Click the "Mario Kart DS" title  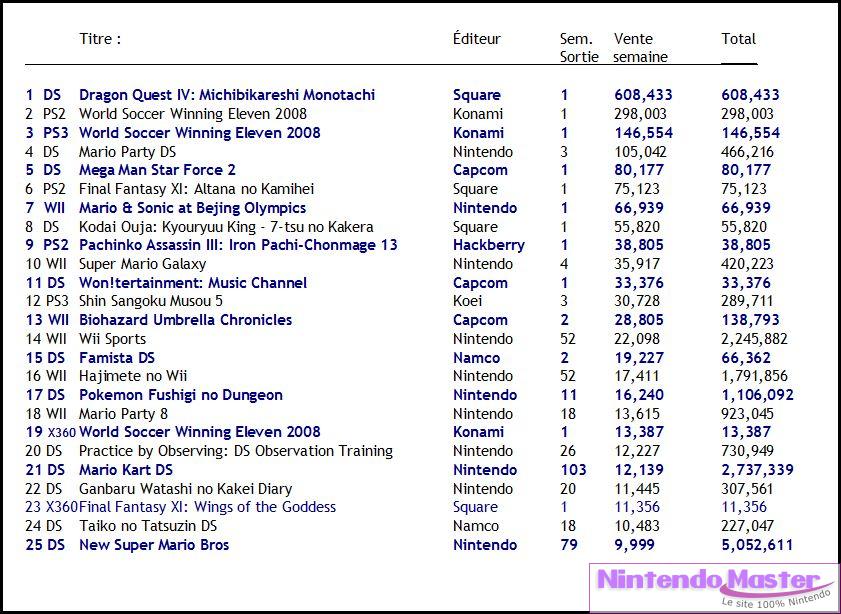tap(126, 470)
